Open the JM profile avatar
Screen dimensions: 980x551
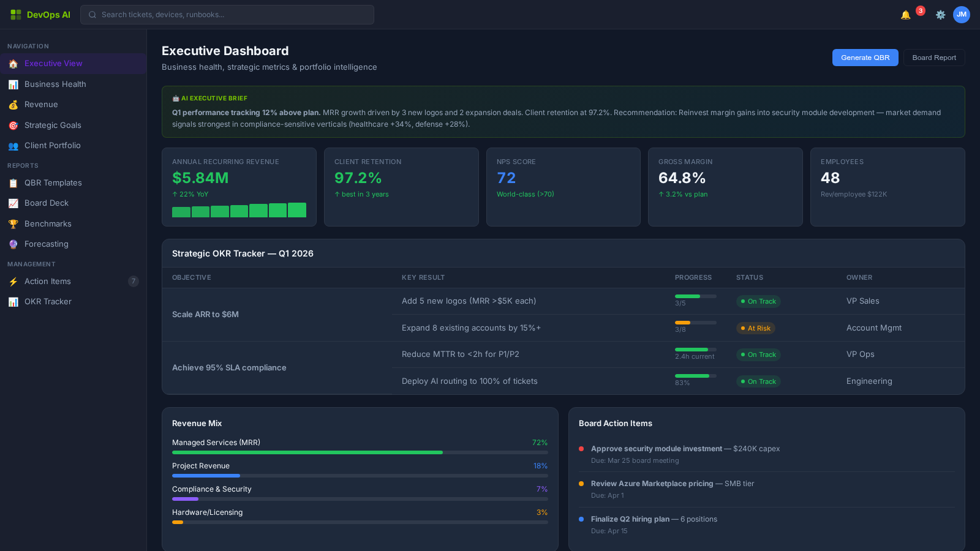tap(962, 14)
